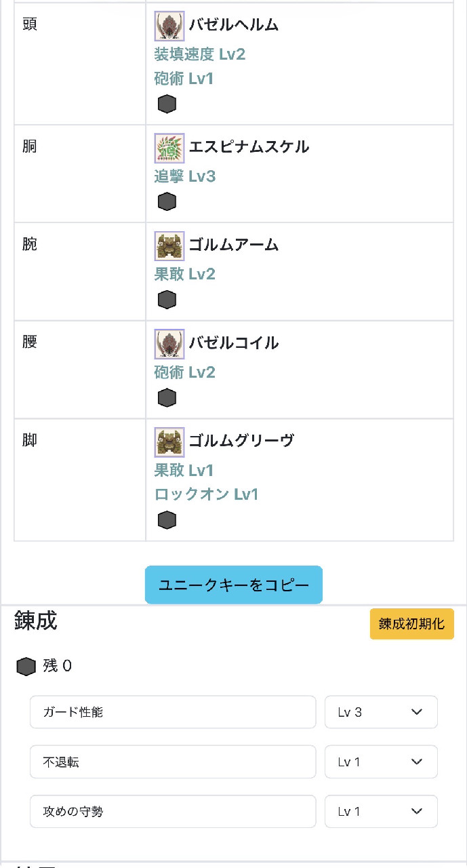Click the 装填速度 Lv2 skill link
467x868 pixels.
[x=199, y=54]
